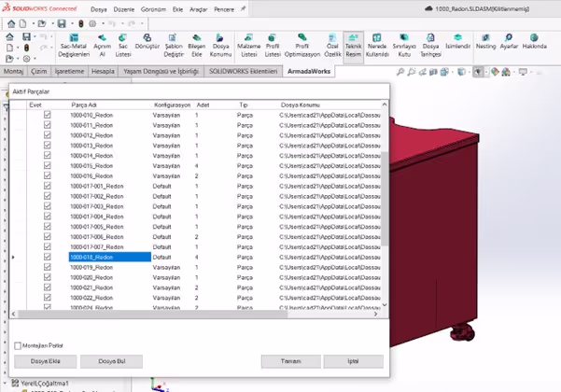Open the options gear dropdown in top toolbar

[x=103, y=23]
